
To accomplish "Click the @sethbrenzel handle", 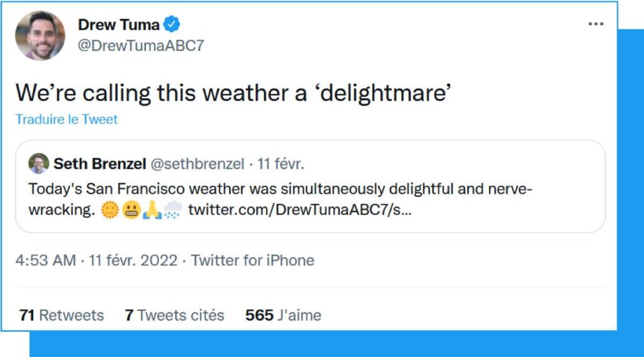I will tap(197, 164).
